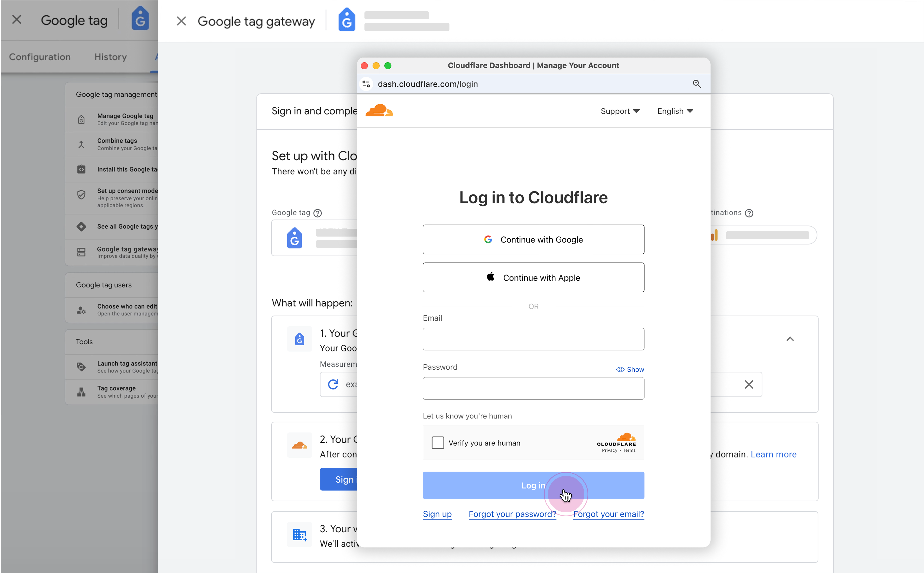Open Learn more link in step 2

(773, 454)
